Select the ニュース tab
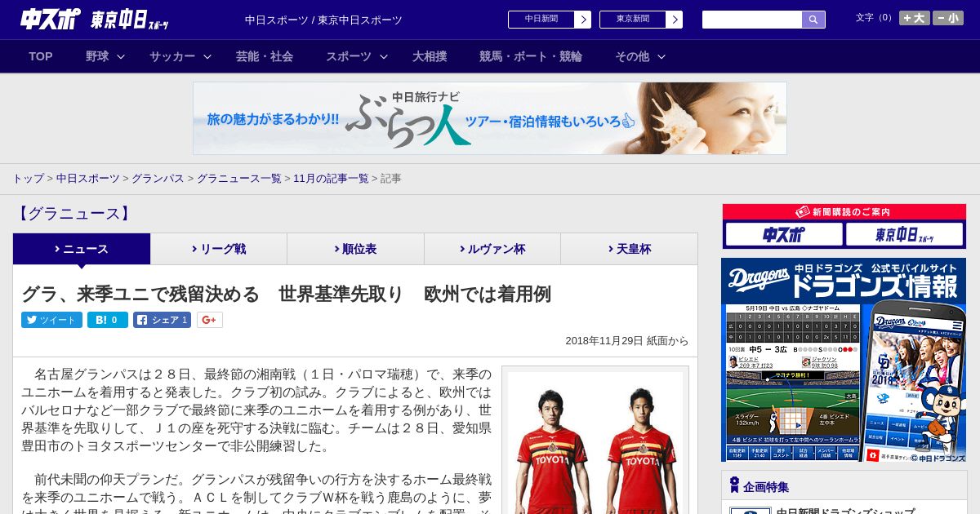Screen dimensions: 980x514 [x=82, y=249]
